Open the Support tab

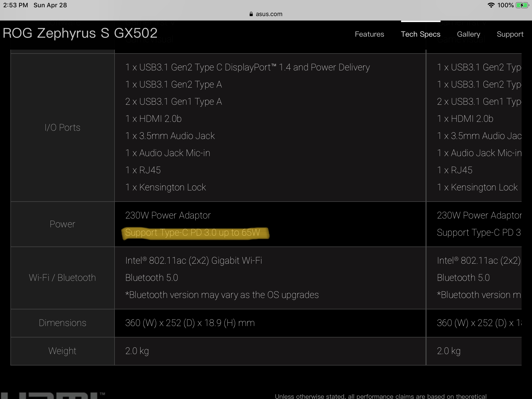tap(510, 34)
